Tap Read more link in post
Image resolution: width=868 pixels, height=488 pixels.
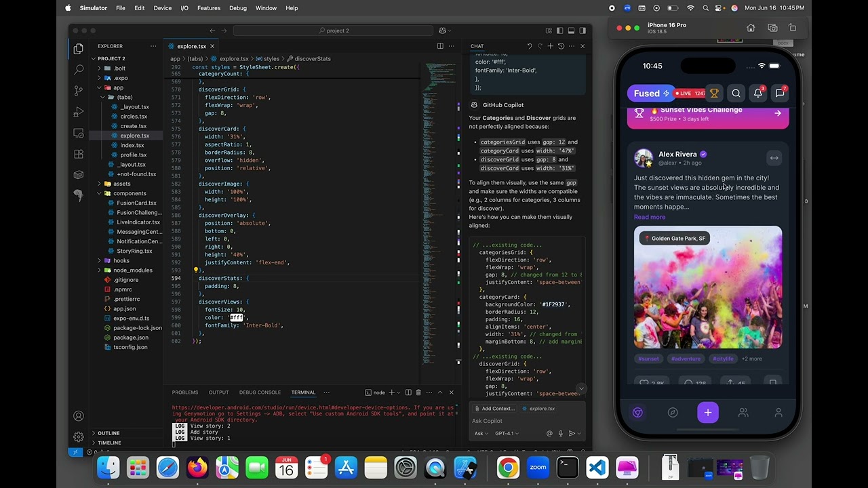[650, 217]
